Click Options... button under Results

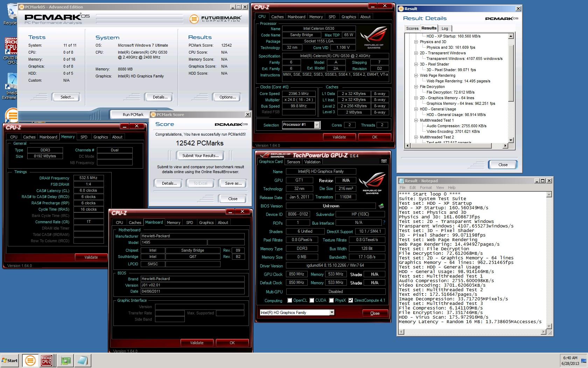(227, 97)
